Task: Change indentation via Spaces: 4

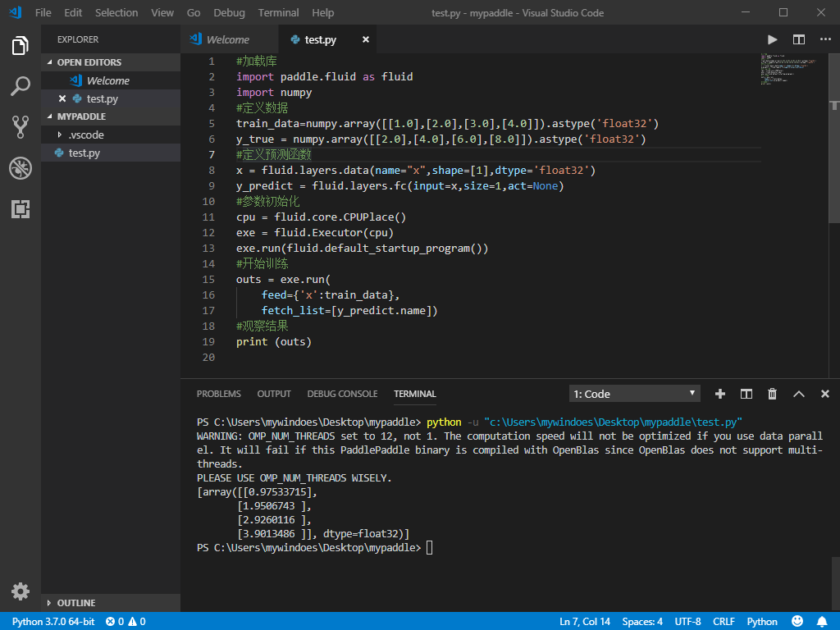Action: click(x=642, y=622)
